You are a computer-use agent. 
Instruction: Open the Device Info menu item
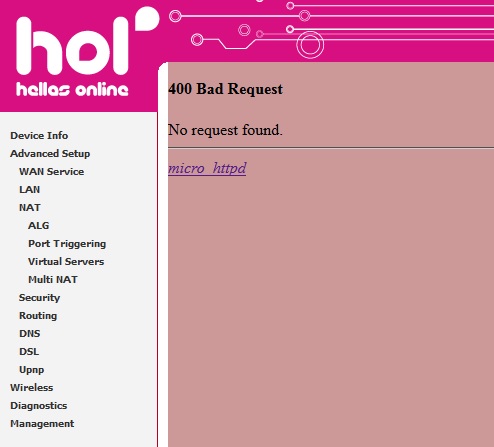pos(39,136)
